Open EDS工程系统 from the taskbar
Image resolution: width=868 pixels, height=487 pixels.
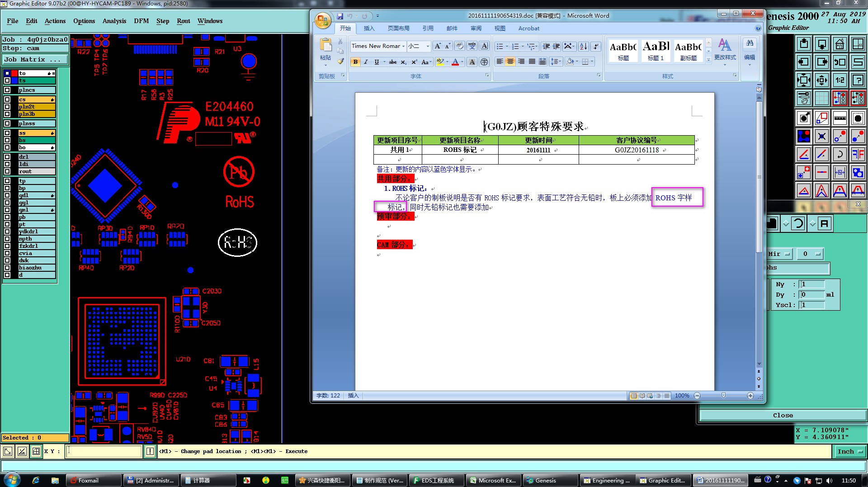coord(436,480)
